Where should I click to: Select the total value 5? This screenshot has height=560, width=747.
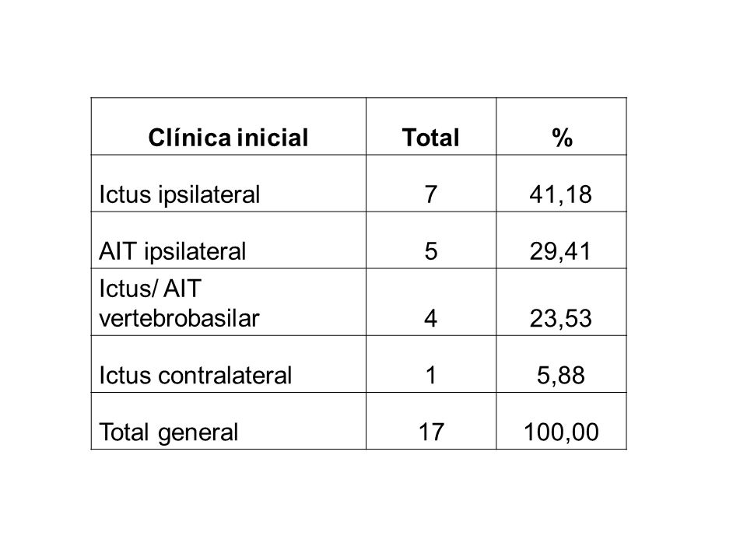pos(430,251)
